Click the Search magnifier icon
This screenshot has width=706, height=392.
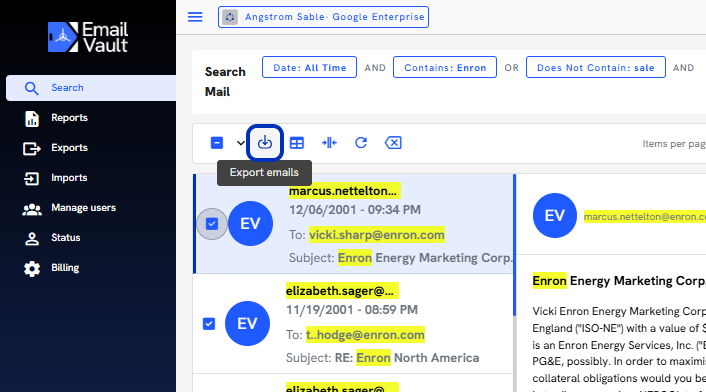pos(32,88)
